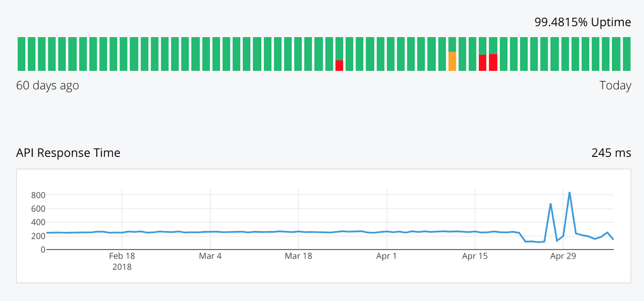This screenshot has width=644, height=301.
Task: Click the tallest response time spike
Action: (x=569, y=192)
